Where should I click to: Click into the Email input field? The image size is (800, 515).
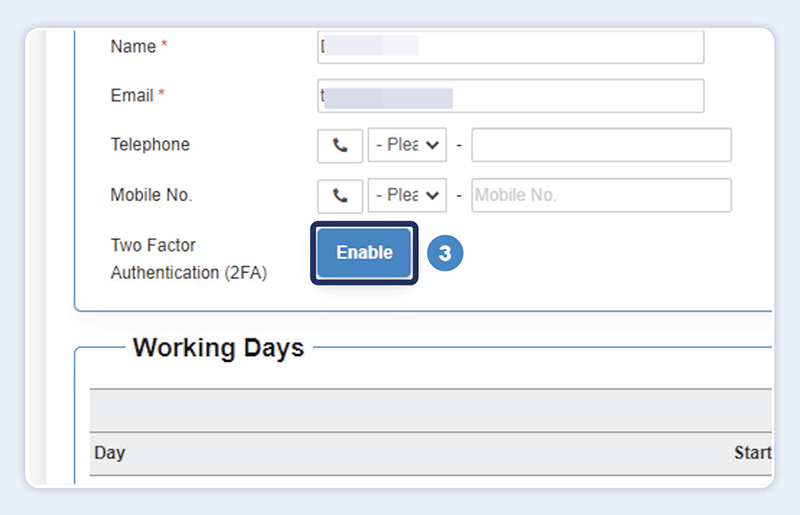pos(510,96)
